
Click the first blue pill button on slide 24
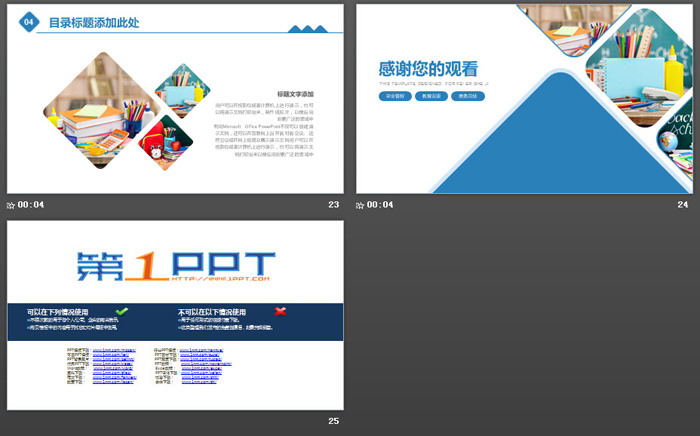[395, 96]
